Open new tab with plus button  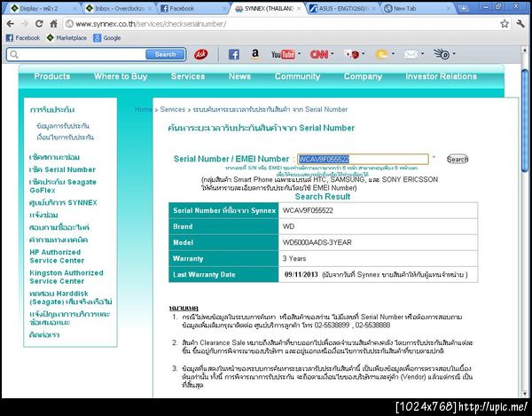[x=464, y=9]
